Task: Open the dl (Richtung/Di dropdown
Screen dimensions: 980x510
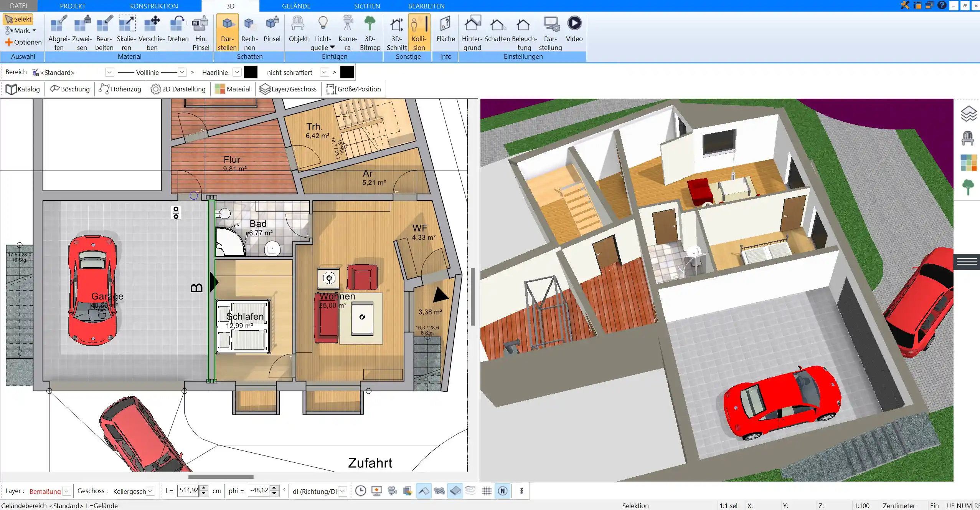Action: coord(343,491)
